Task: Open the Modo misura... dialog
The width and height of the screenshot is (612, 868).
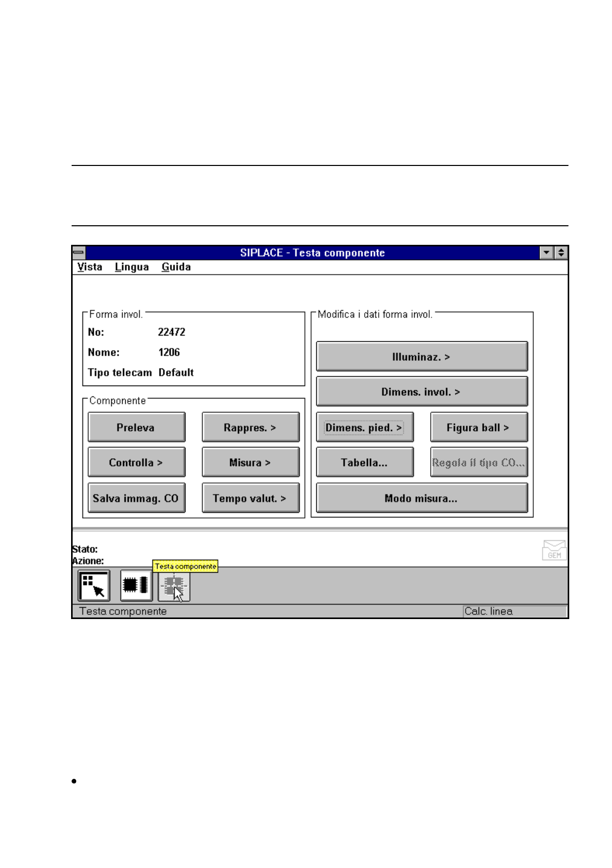Action: [x=422, y=498]
